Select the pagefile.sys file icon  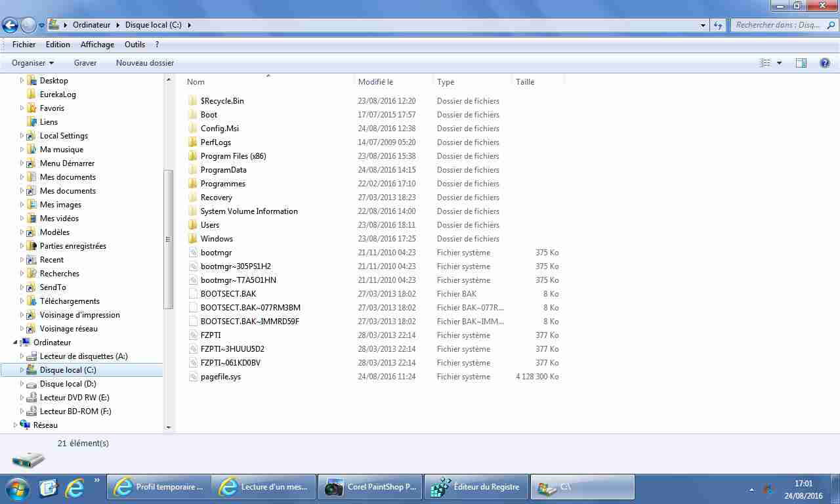(x=192, y=376)
